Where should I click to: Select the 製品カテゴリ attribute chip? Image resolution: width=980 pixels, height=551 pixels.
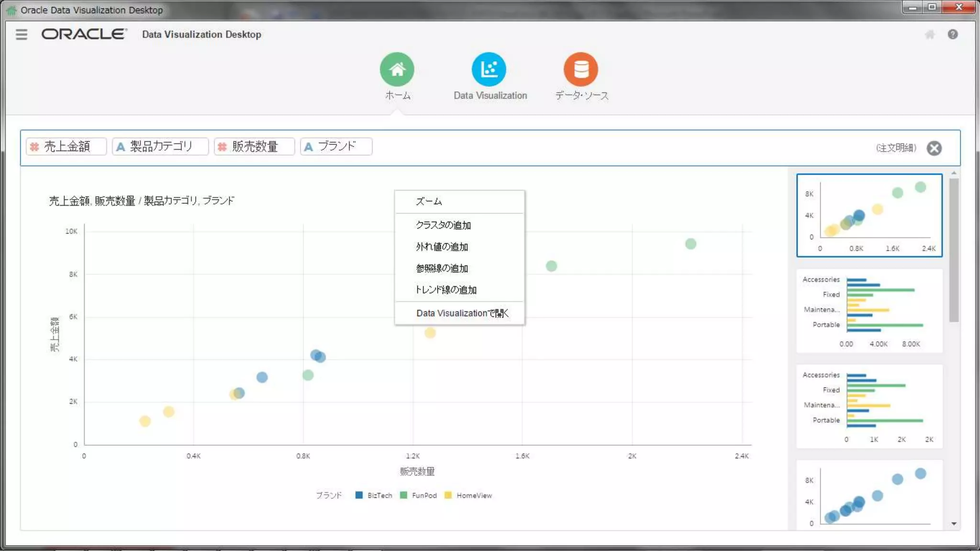[x=160, y=146]
